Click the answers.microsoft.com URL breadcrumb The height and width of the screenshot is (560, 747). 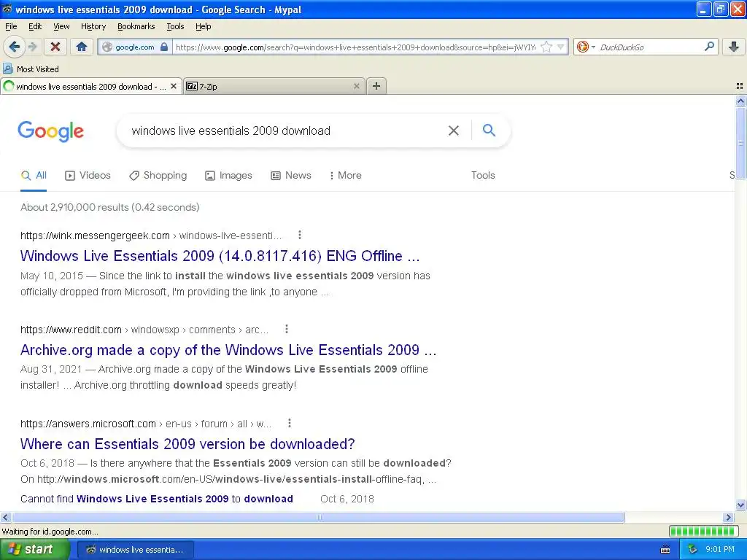pyautogui.click(x=146, y=424)
